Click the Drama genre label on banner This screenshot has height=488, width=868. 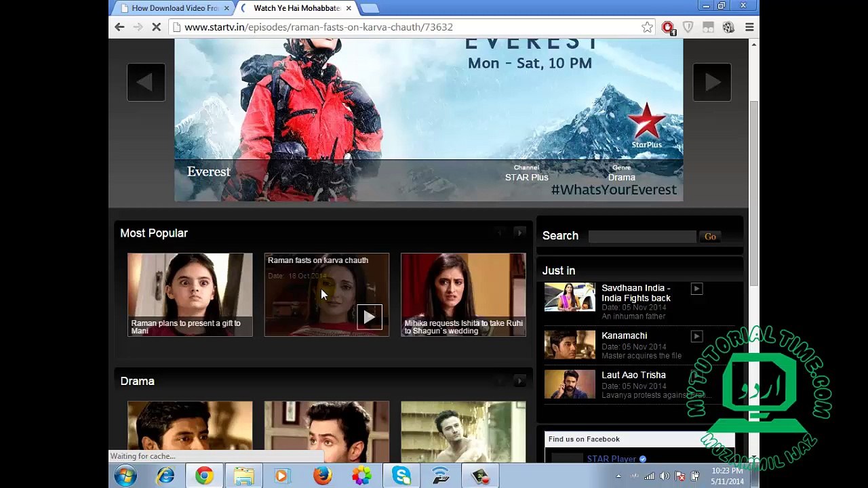point(622,178)
